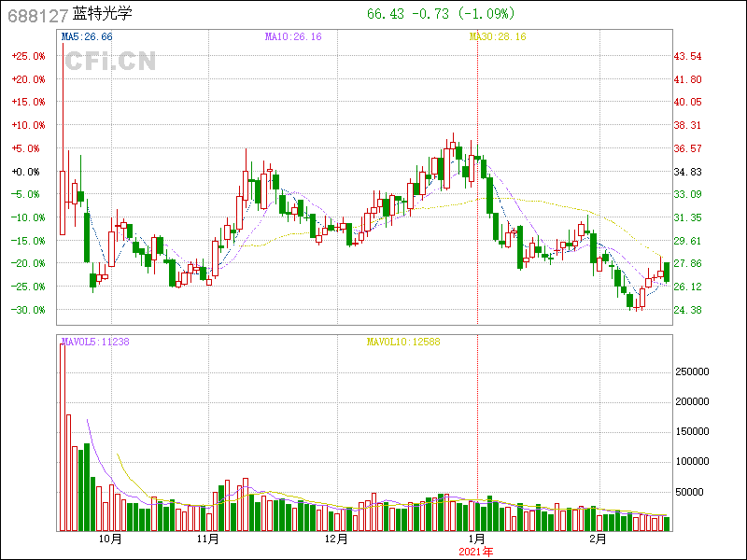Select the stock name 蓝特光学
The width and height of the screenshot is (747, 560).
tap(108, 15)
